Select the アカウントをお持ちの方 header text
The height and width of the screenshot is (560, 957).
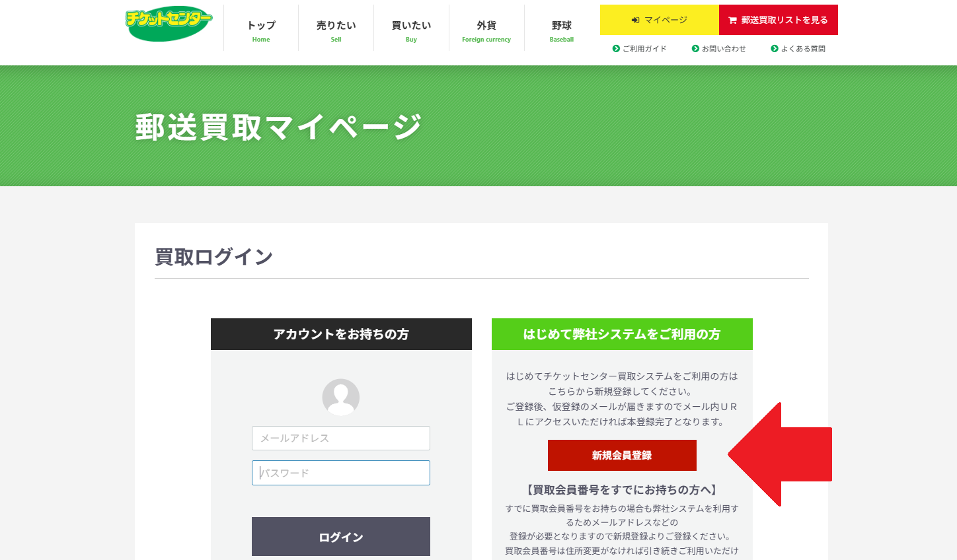click(341, 334)
